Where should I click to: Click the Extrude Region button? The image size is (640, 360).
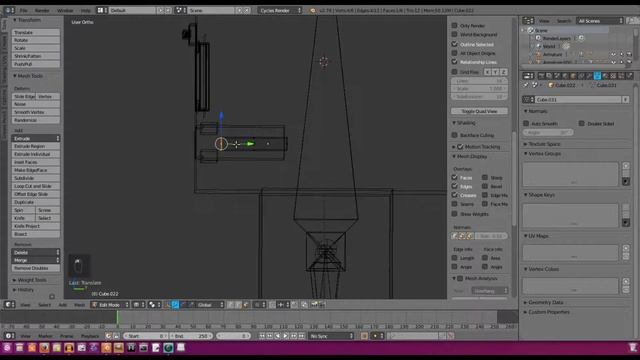click(x=36, y=146)
